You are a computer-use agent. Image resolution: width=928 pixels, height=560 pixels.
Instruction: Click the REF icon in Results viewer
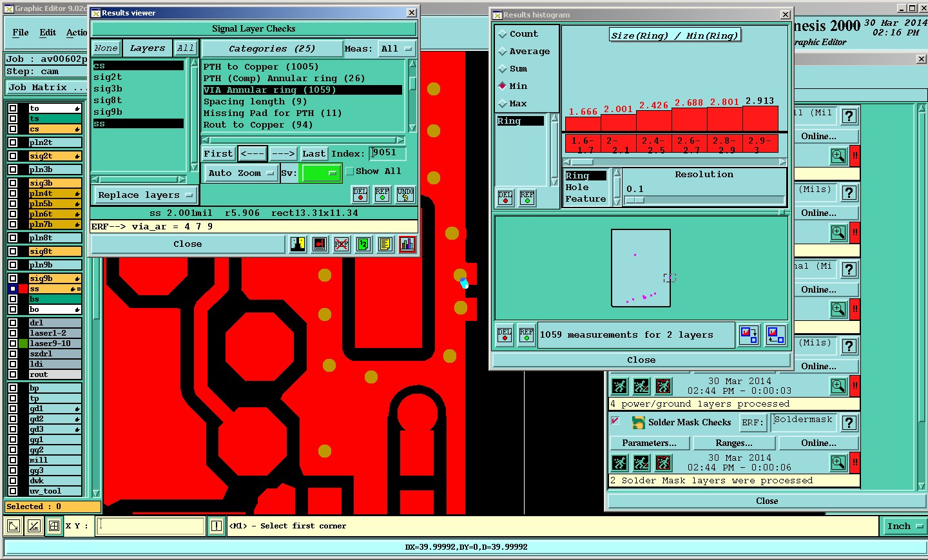tap(382, 194)
